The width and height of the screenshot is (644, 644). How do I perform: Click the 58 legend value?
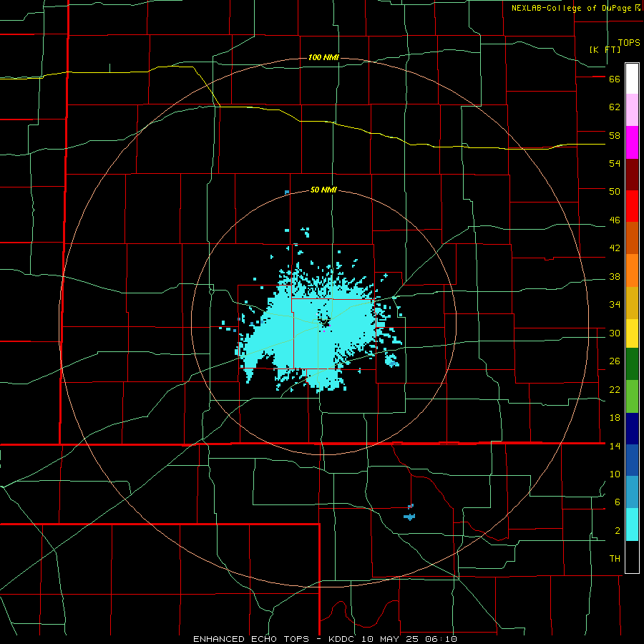point(615,135)
